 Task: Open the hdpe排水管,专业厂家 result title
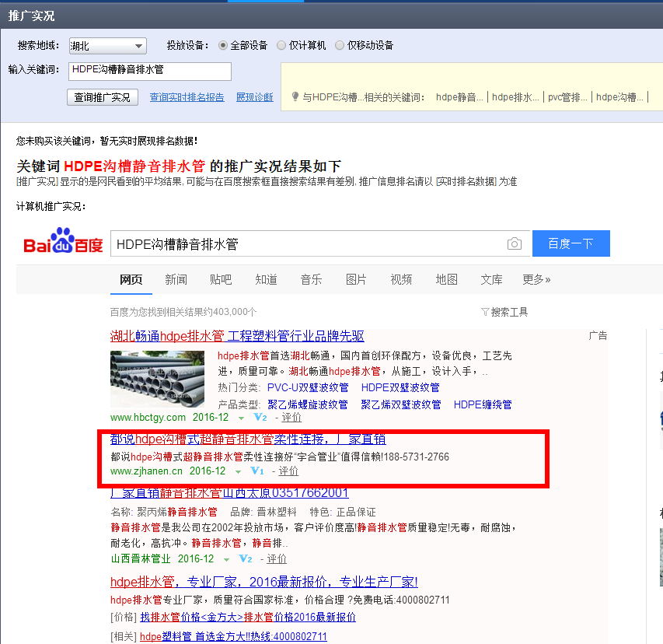pyautogui.click(x=263, y=583)
